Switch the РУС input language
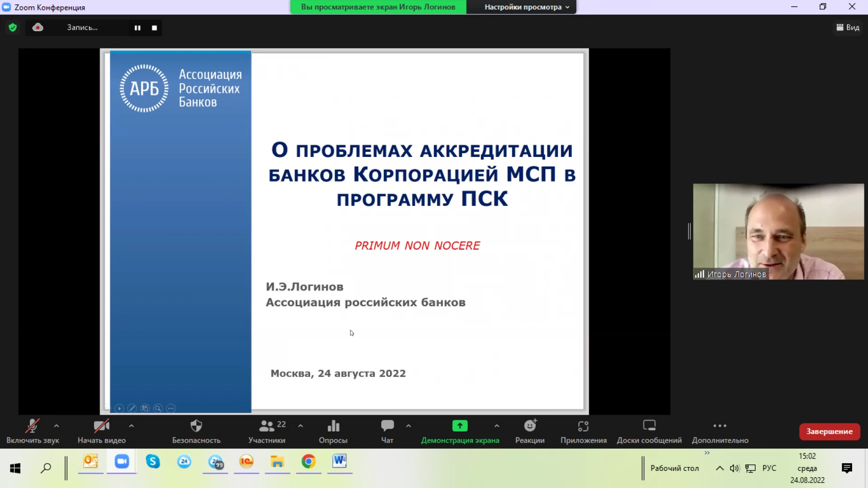 tap(769, 468)
